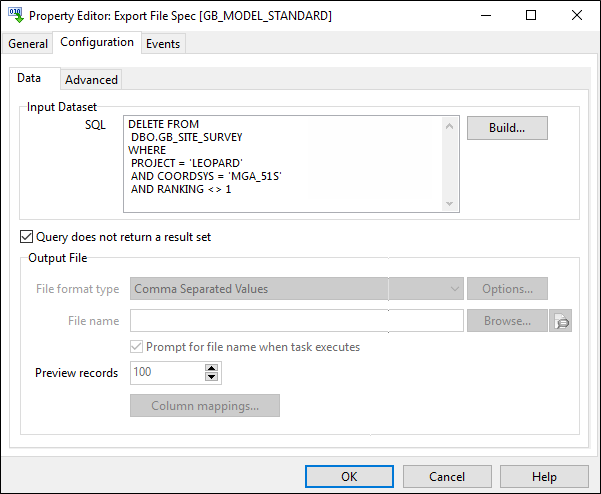The image size is (601, 494).
Task: Click the Cancel button
Action: (x=447, y=476)
